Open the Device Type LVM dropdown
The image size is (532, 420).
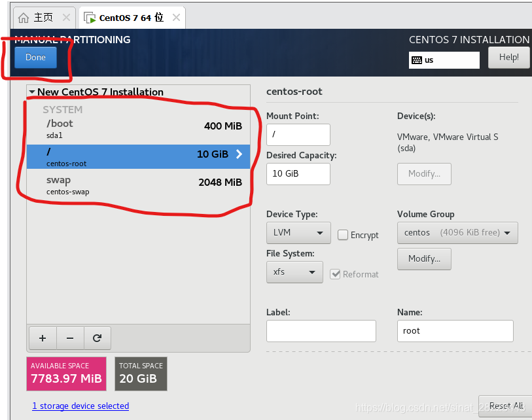(x=298, y=233)
